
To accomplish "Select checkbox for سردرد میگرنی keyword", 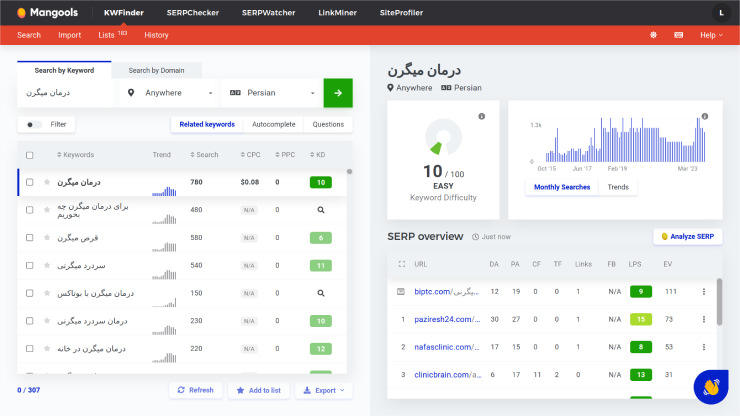I will click(x=29, y=266).
